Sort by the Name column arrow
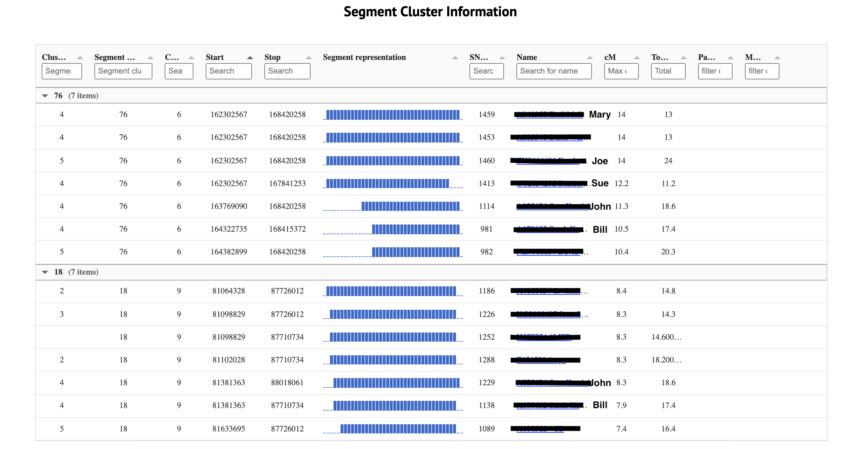 coord(589,57)
